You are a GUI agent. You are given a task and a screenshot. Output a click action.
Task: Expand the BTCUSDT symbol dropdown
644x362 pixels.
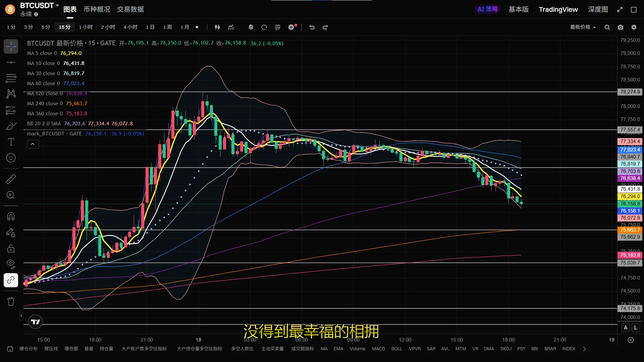57,5
